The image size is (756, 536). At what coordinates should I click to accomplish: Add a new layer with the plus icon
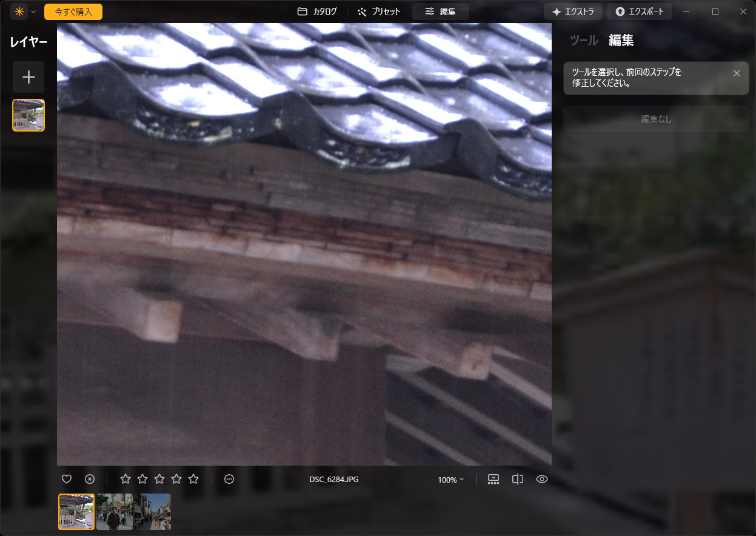pyautogui.click(x=28, y=77)
